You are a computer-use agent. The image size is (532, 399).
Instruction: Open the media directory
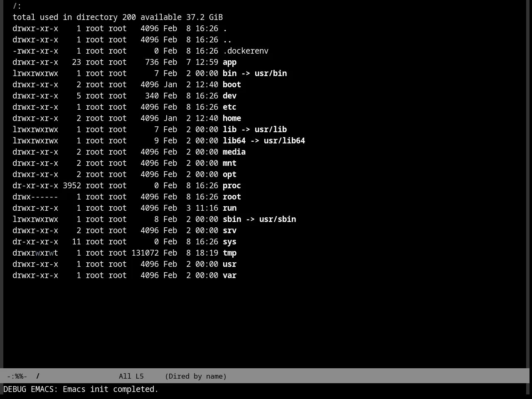coord(234,152)
